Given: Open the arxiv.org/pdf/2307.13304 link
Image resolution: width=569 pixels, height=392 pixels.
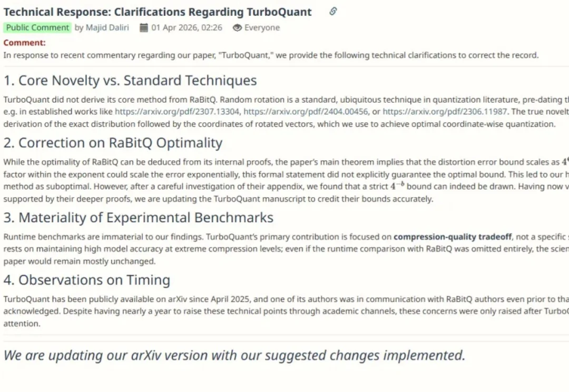Looking at the screenshot, I should click(177, 112).
